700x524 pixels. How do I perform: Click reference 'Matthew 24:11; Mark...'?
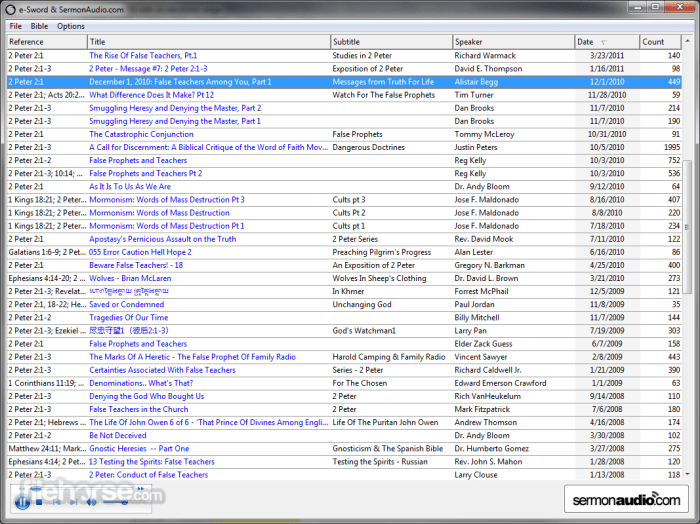point(47,449)
